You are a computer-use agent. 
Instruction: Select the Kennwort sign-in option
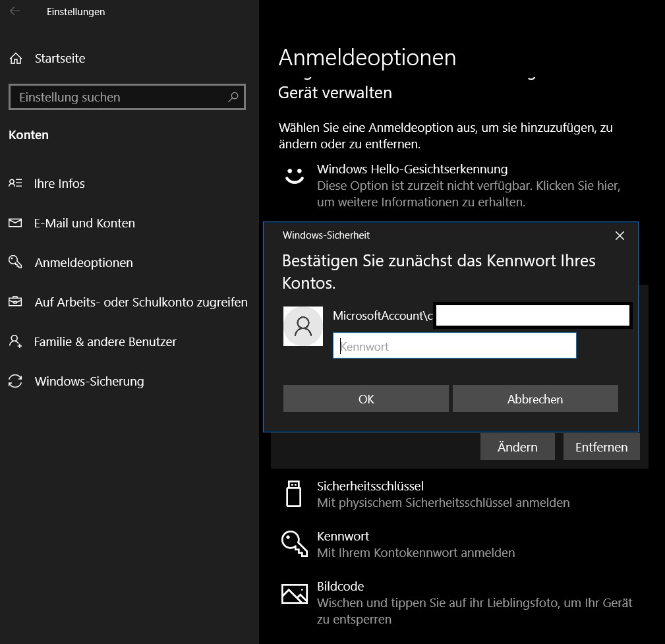[x=460, y=544]
